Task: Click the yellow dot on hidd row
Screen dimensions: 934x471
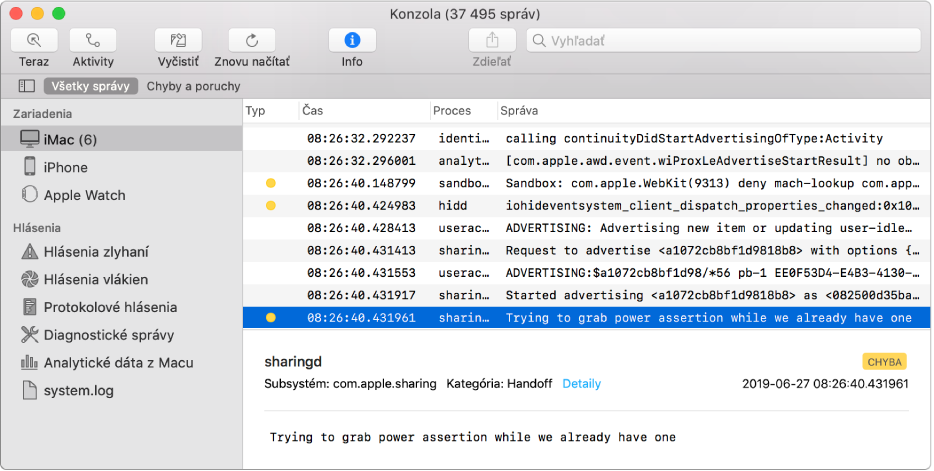Action: click(x=270, y=206)
